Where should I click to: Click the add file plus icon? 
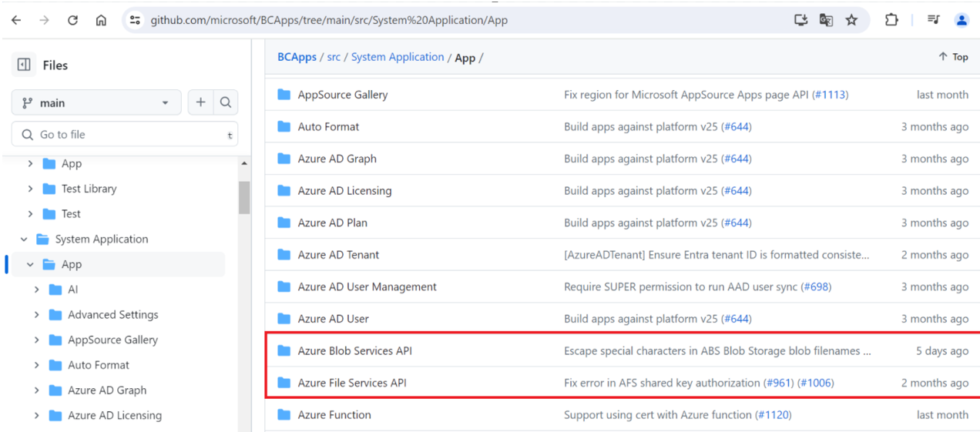click(x=200, y=102)
